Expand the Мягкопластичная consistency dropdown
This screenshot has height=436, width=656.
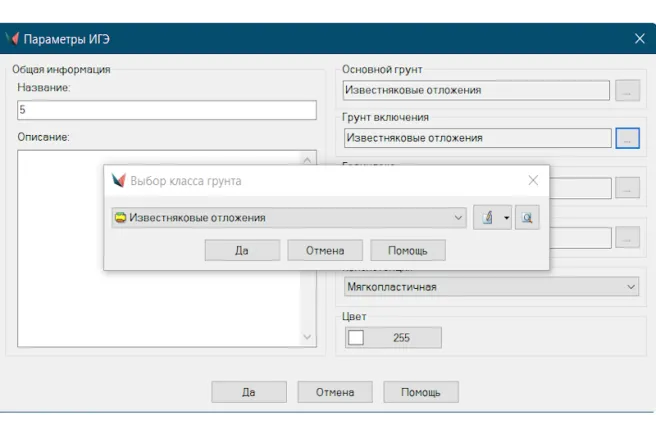(x=630, y=287)
